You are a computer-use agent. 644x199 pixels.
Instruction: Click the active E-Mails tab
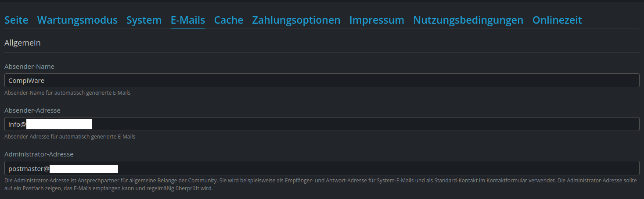188,20
